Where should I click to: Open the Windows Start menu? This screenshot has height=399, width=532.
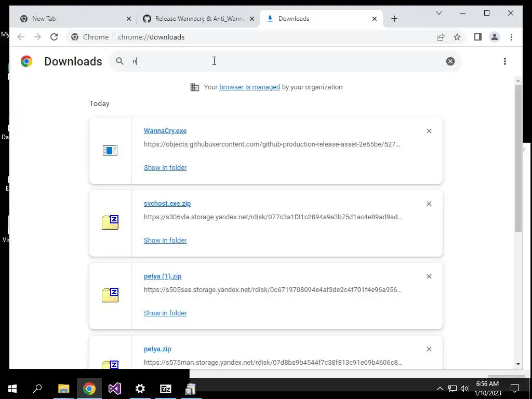point(12,389)
